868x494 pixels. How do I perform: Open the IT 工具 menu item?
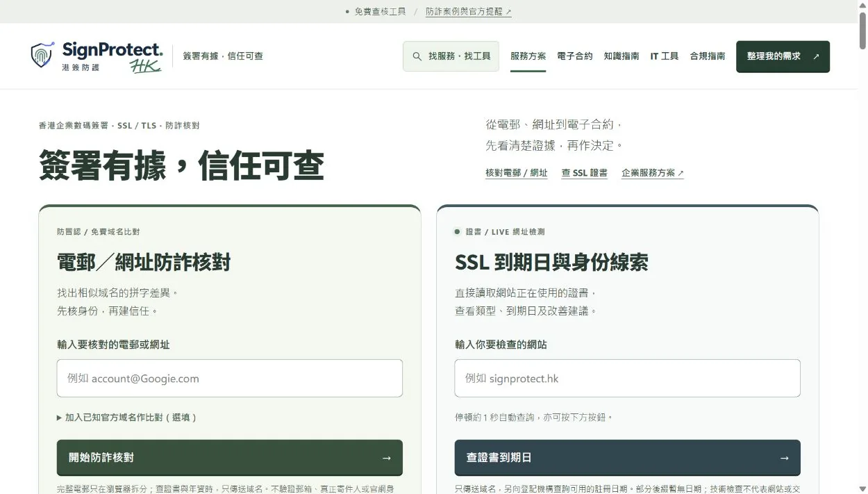665,56
